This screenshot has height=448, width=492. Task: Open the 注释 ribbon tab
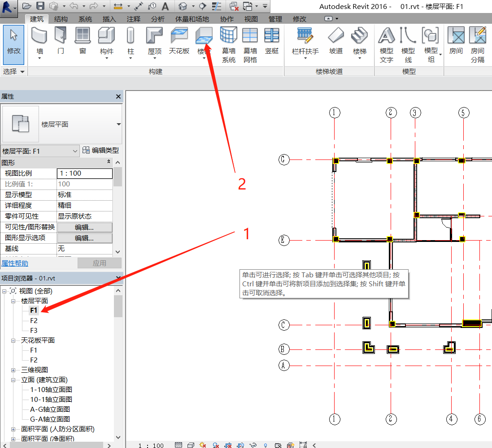click(x=133, y=19)
